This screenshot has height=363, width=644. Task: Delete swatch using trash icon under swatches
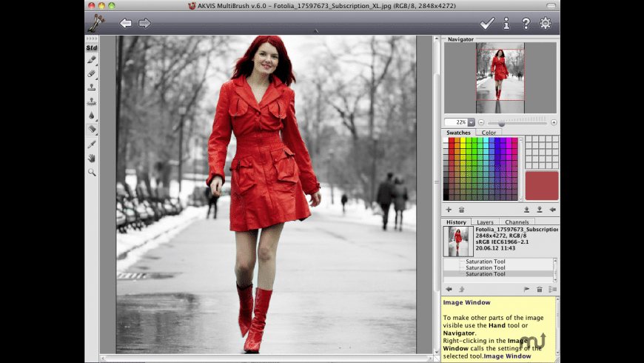tap(461, 210)
